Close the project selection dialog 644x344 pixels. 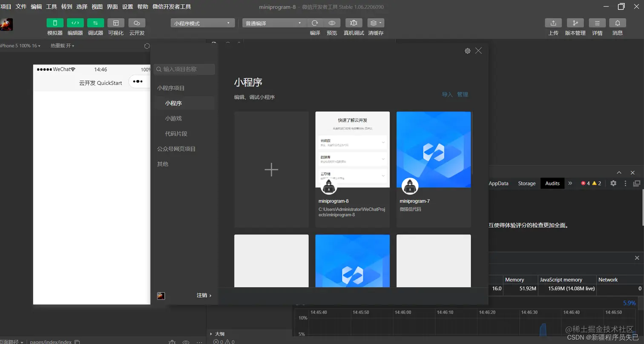[479, 51]
